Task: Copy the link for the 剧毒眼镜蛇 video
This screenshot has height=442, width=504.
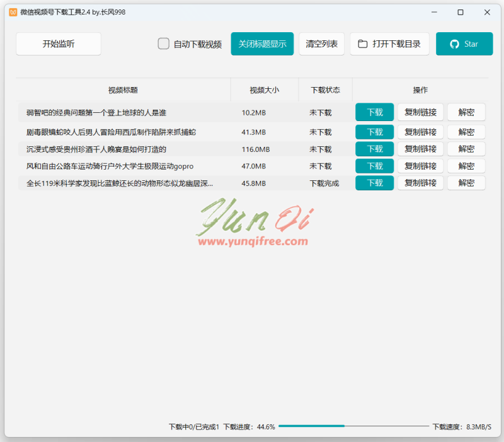Action: pos(420,132)
